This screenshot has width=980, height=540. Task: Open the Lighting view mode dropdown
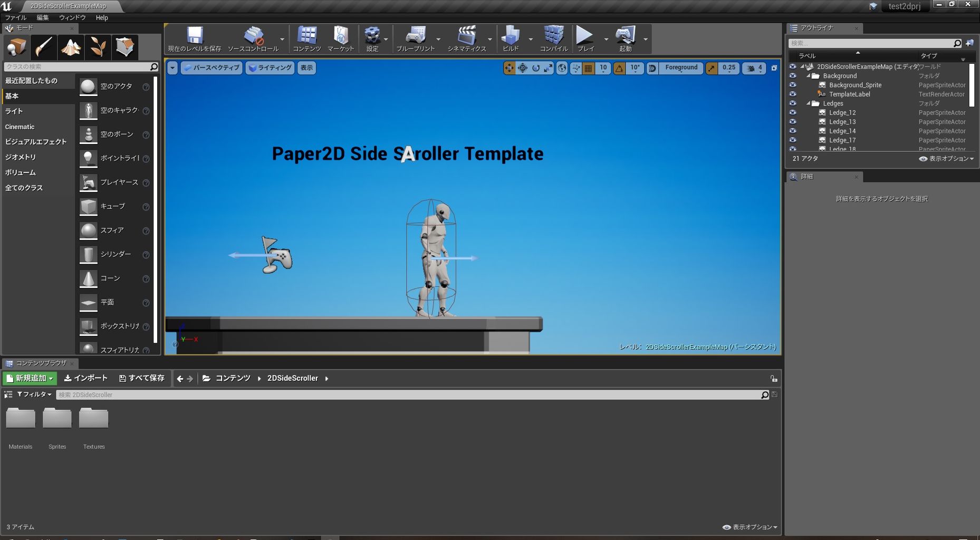point(270,68)
